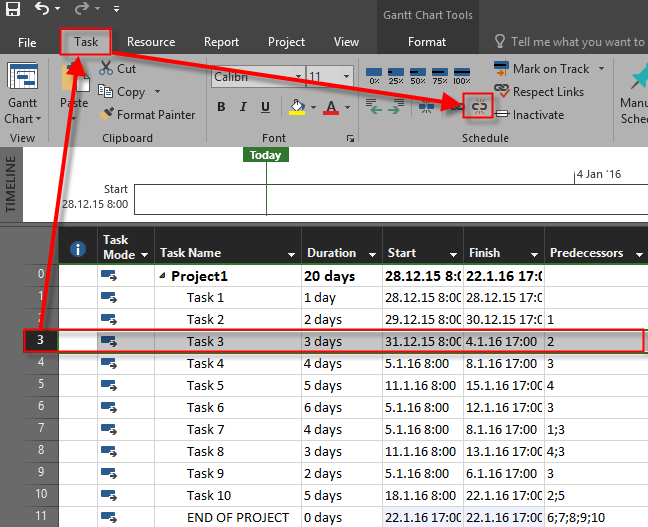This screenshot has height=527, width=648.
Task: Click the Save icon in title bar
Action: pyautogui.click(x=13, y=10)
